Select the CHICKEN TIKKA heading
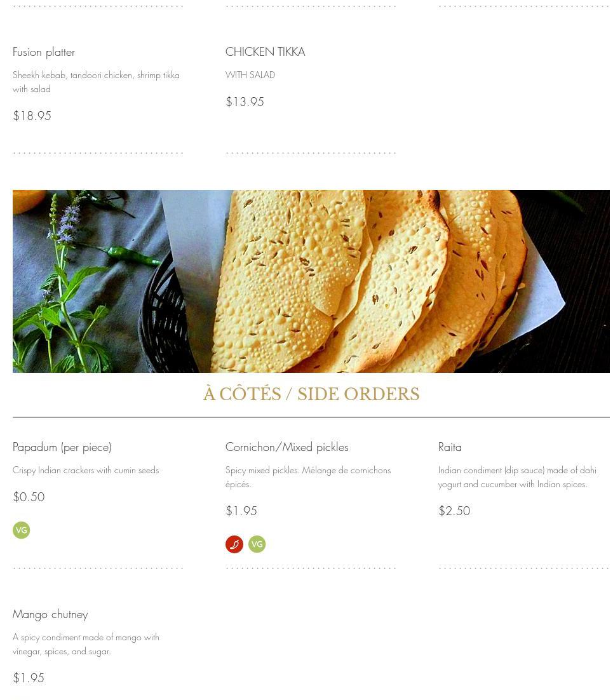 click(265, 52)
